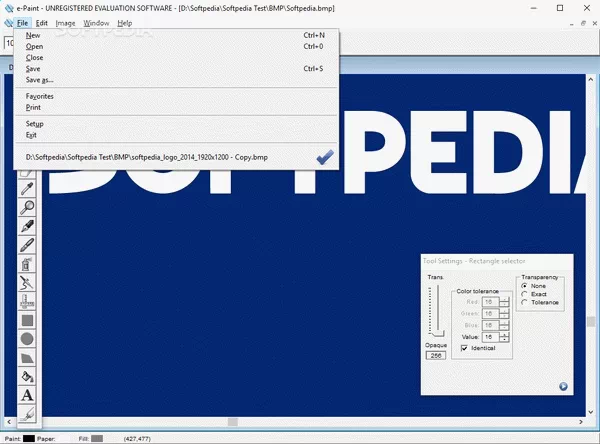The image size is (600, 444).
Task: Select the magnifying glass zoom tool
Action: (27, 207)
